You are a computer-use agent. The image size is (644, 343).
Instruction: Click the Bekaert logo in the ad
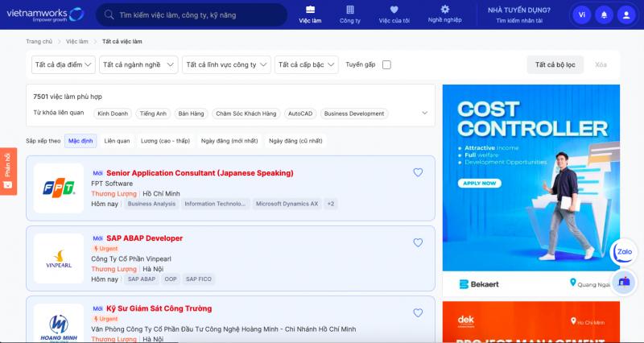479,284
